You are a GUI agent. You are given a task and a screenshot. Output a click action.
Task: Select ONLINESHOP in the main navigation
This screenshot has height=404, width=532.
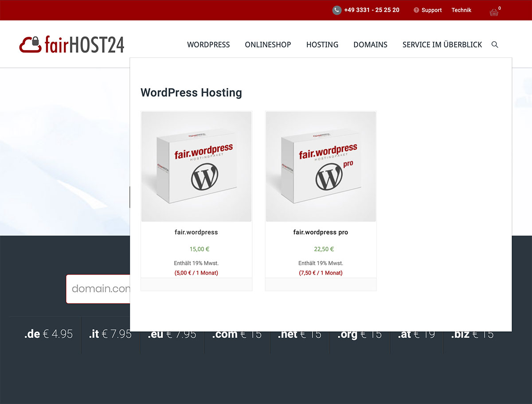pos(268,45)
